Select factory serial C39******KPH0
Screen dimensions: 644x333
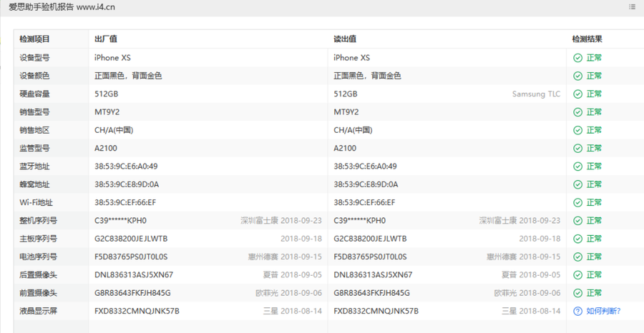[120, 221]
